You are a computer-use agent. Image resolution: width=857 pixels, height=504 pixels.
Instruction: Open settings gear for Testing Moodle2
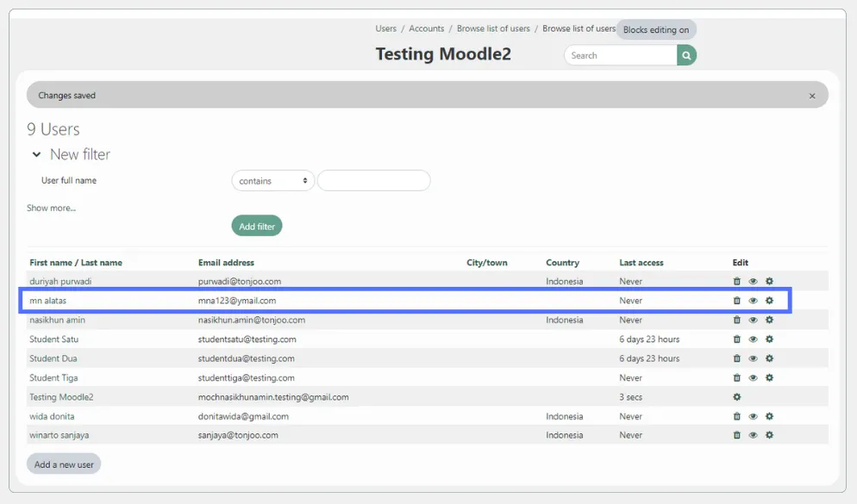coord(736,397)
